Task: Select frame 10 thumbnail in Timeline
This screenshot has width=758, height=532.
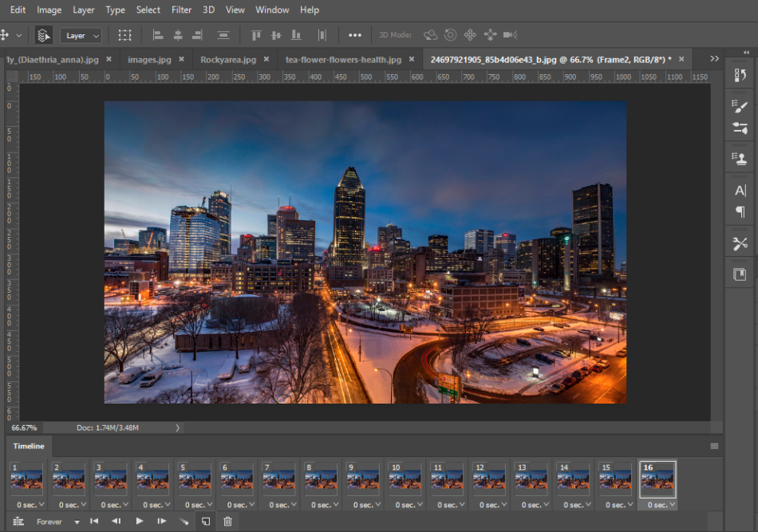Action: 405,479
